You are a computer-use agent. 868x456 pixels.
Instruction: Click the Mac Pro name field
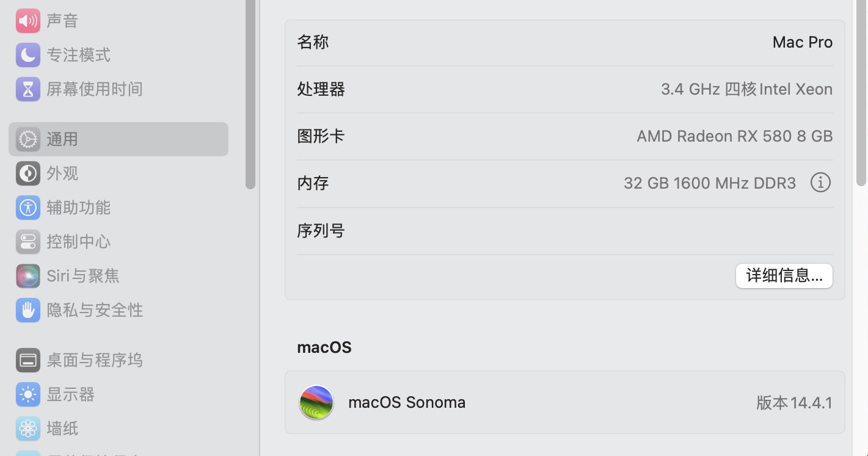pyautogui.click(x=802, y=42)
